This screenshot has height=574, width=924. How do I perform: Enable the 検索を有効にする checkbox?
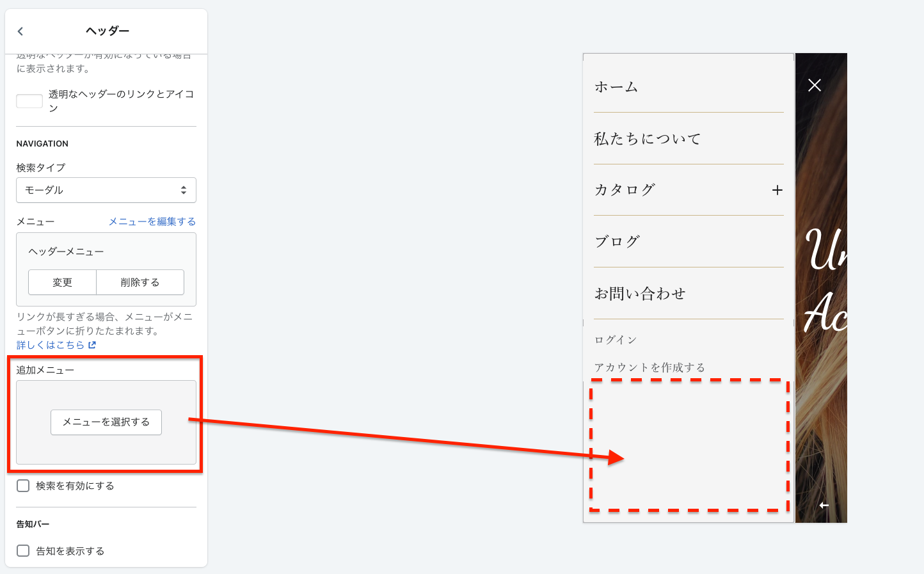pyautogui.click(x=24, y=486)
